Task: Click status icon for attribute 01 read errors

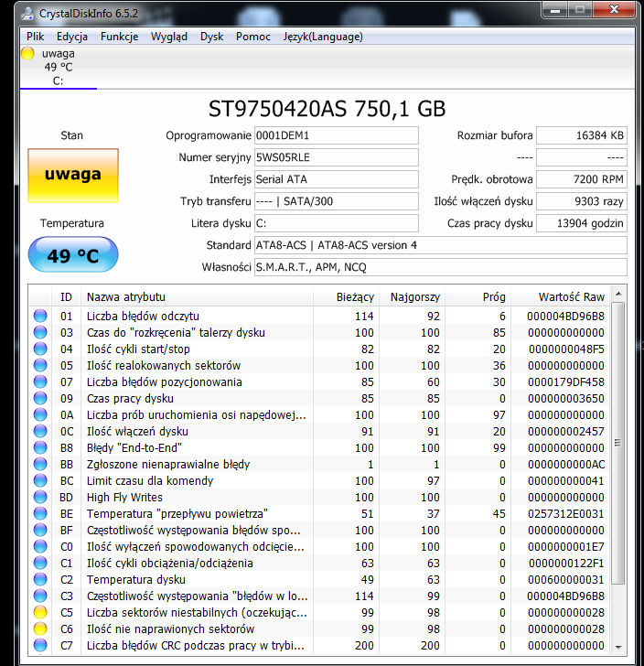Action: pos(40,316)
